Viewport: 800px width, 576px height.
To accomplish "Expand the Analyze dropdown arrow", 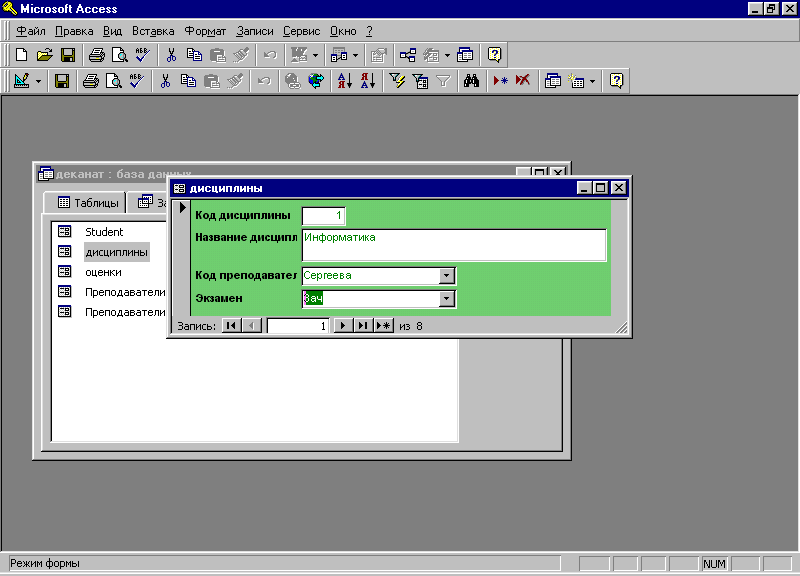I will (356, 55).
